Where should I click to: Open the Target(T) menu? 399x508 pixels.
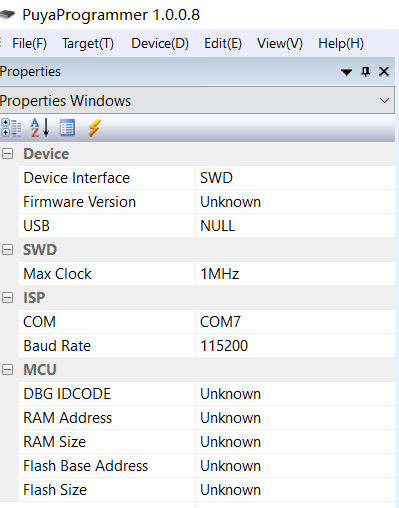(x=88, y=44)
